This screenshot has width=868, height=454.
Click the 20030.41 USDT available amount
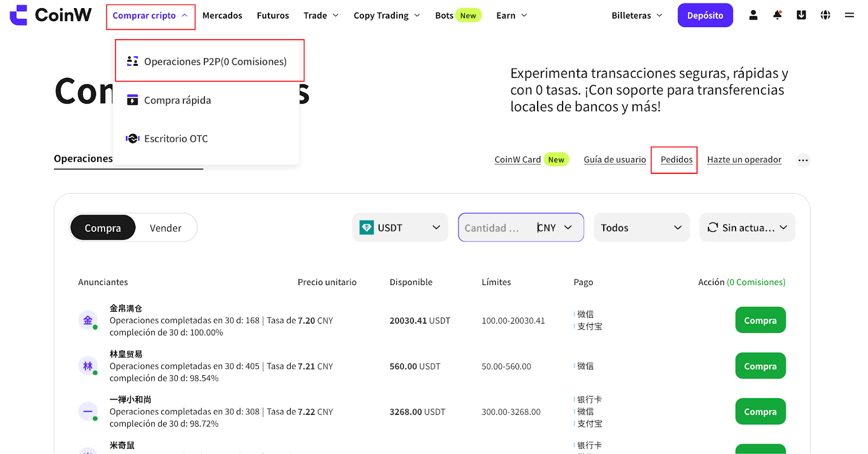(420, 321)
